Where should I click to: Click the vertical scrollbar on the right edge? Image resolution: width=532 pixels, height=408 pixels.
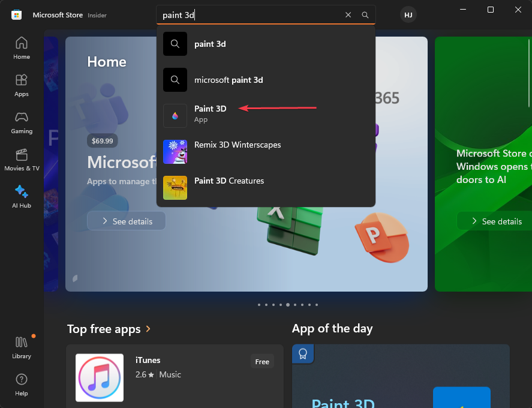(x=529, y=73)
